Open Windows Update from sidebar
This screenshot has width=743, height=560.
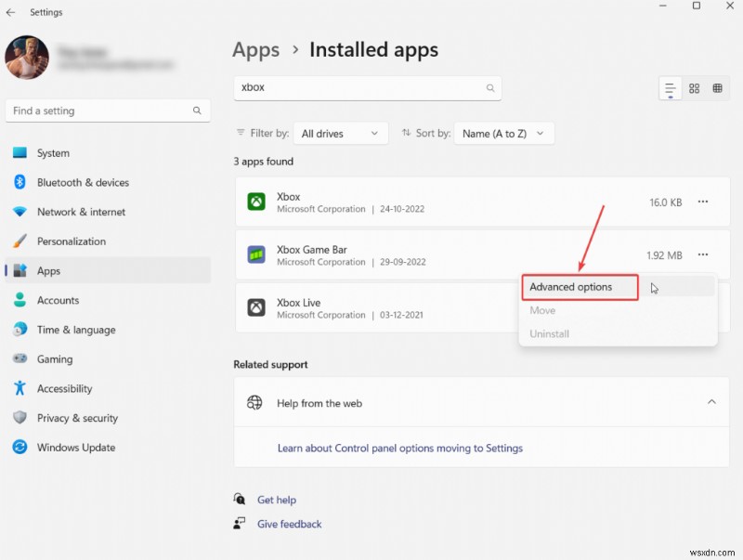tap(75, 448)
